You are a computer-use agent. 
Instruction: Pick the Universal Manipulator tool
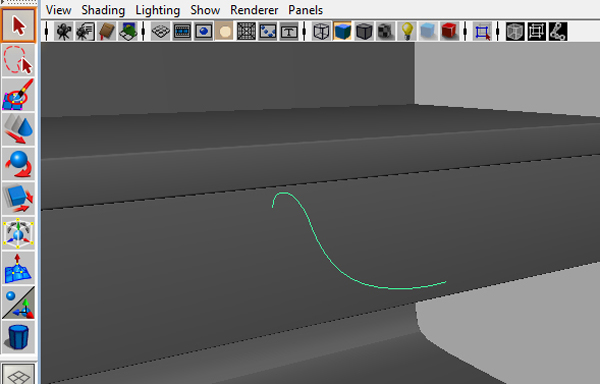pos(18,233)
